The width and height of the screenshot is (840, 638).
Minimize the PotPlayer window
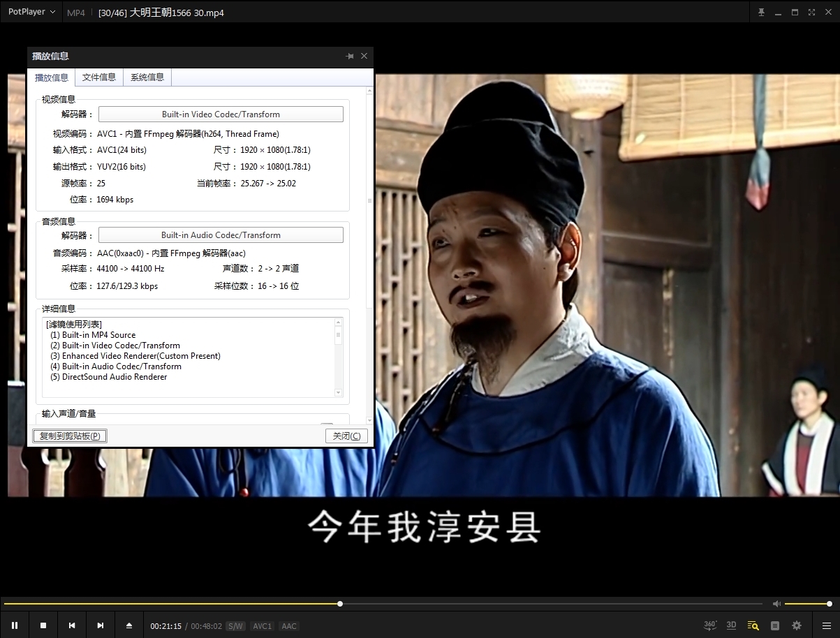coord(778,13)
